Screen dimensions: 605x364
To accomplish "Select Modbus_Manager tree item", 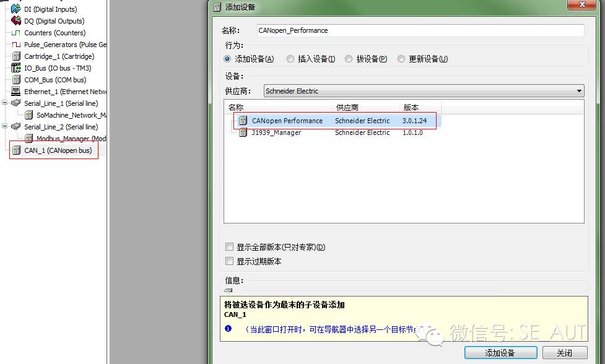I will [71, 139].
